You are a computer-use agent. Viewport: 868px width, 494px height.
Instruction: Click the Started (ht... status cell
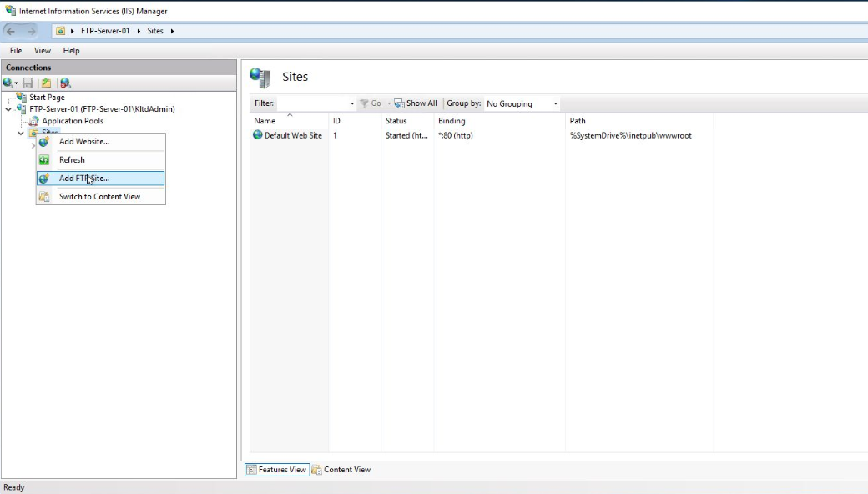[407, 135]
